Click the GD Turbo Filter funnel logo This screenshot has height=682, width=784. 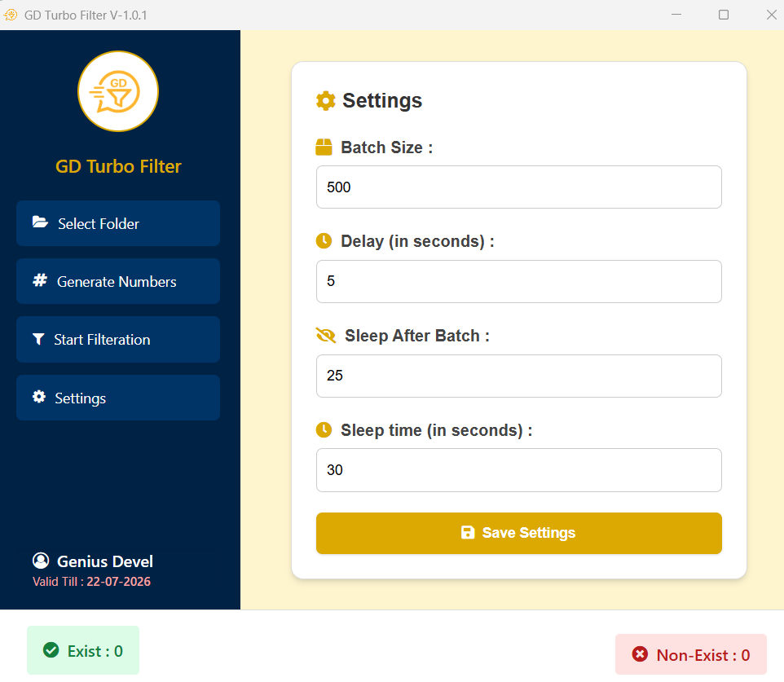tap(118, 91)
